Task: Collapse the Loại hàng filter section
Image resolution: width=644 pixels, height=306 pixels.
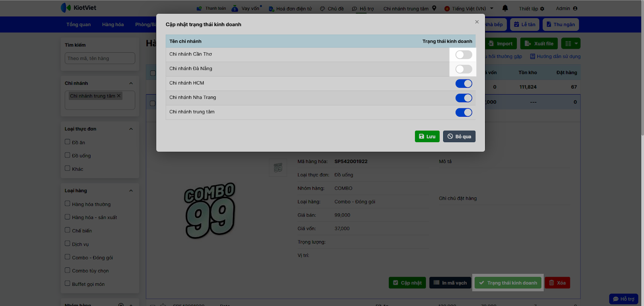Action: [131, 191]
